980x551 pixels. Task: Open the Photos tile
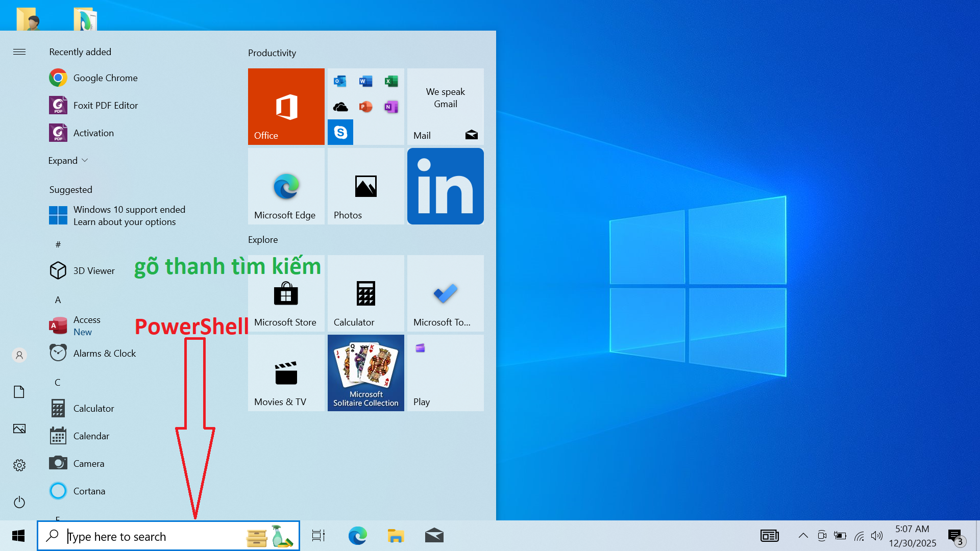(365, 186)
